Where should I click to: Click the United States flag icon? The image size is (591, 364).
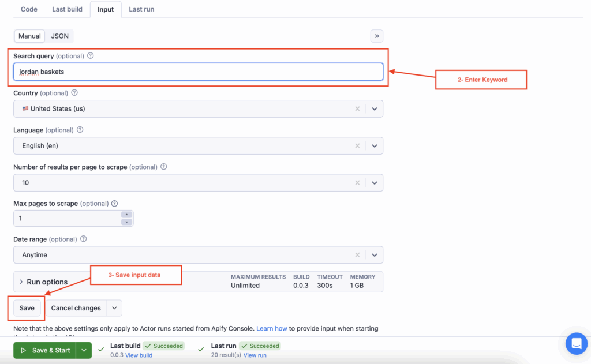25,108
